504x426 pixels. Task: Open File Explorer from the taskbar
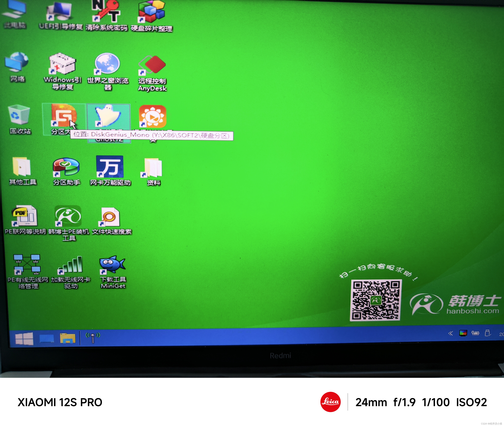point(68,338)
